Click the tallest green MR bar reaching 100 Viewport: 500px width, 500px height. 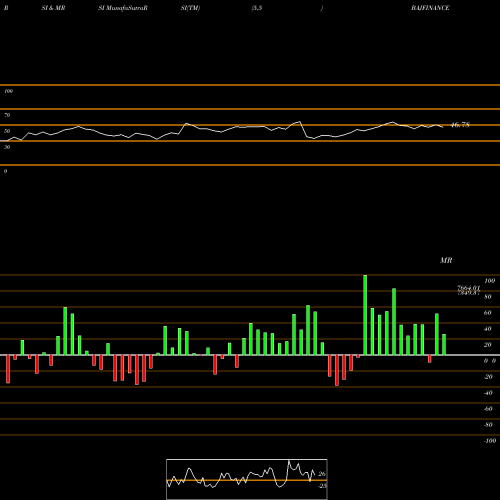[365, 315]
